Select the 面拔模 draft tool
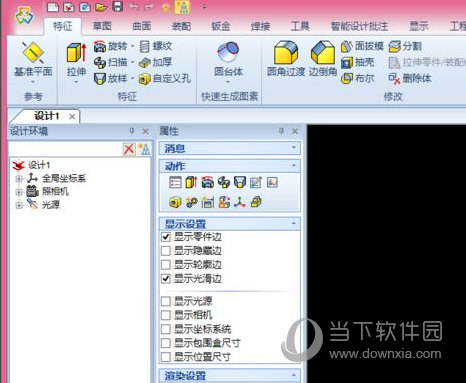466x383 pixels. click(x=362, y=46)
